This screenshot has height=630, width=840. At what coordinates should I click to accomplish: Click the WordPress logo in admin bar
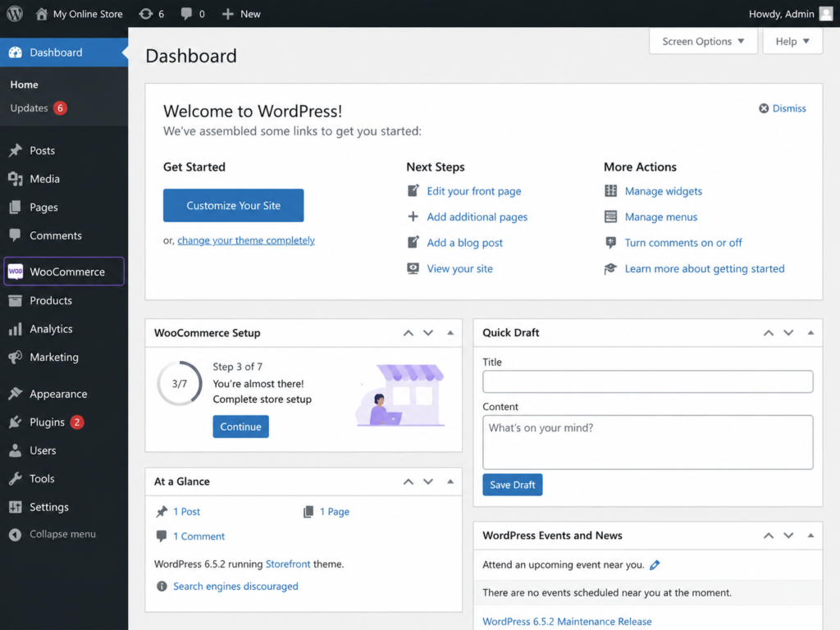[15, 13]
